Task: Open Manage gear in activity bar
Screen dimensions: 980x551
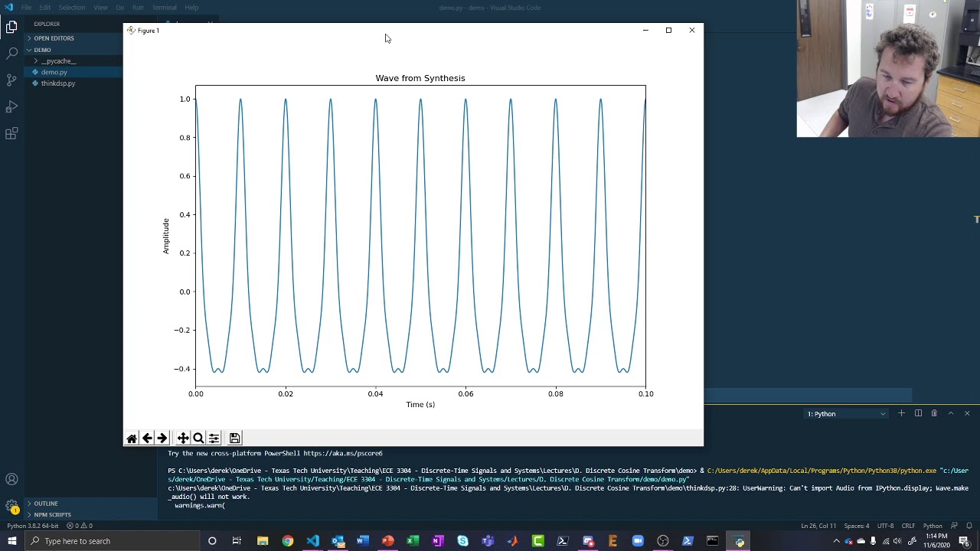Action: 11,506
